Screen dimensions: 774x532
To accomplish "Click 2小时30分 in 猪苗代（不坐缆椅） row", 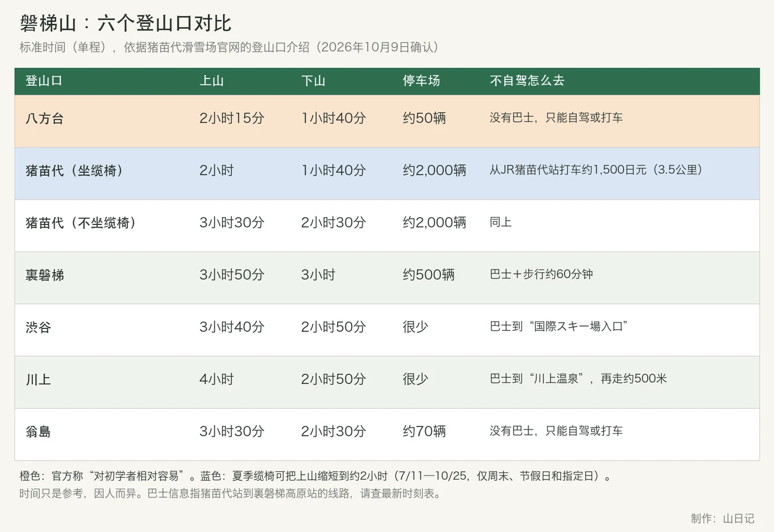I will click(333, 223).
